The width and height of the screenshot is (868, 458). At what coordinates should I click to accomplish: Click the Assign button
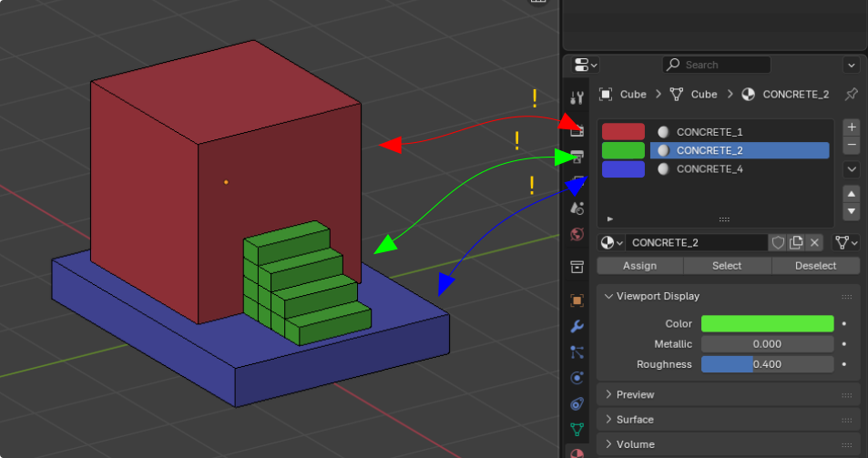click(x=640, y=266)
